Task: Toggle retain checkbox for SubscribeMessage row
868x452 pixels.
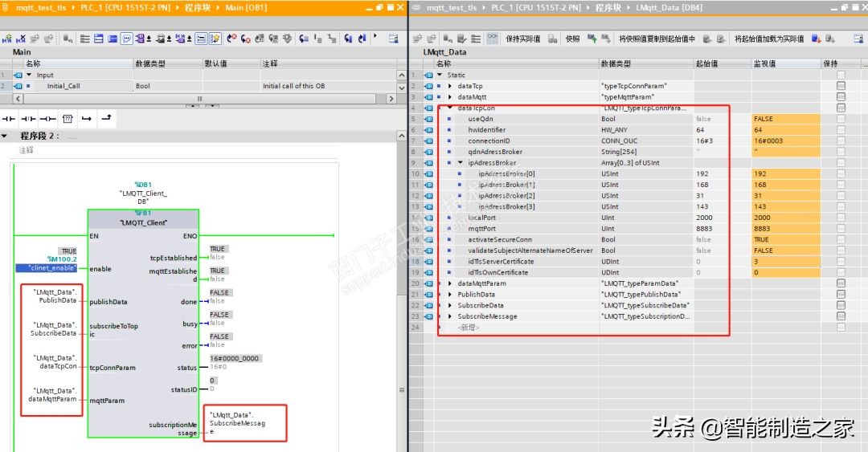Action: click(x=841, y=316)
